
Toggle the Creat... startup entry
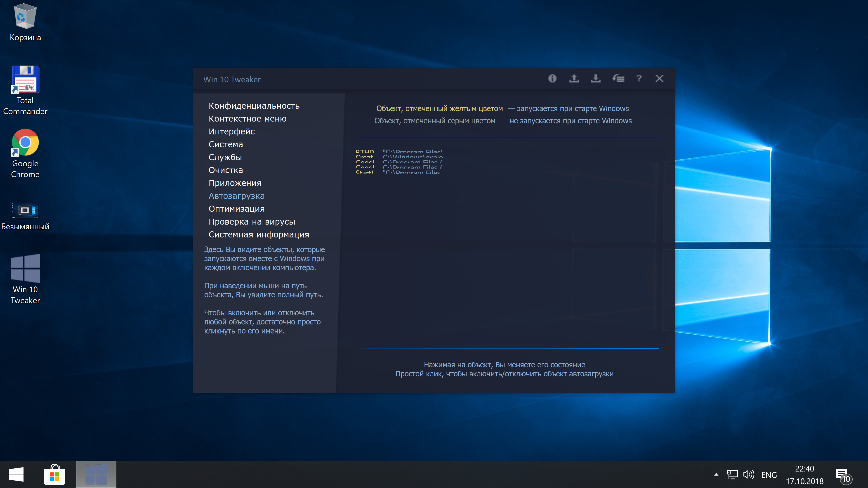[x=364, y=157]
